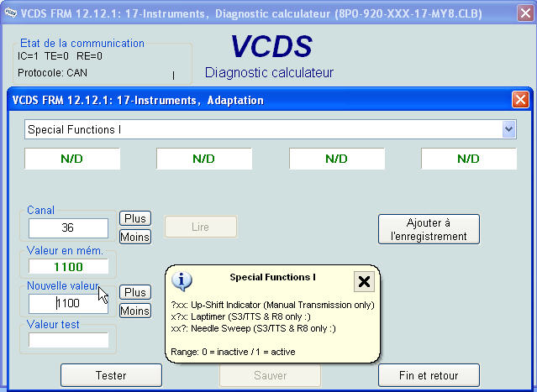Increase Canal number with Plus button
This screenshot has height=392, width=537.
[x=135, y=218]
